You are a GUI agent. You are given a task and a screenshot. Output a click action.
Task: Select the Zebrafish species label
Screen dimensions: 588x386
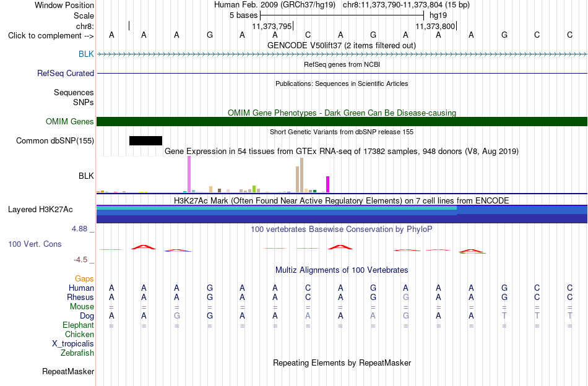pyautogui.click(x=77, y=353)
